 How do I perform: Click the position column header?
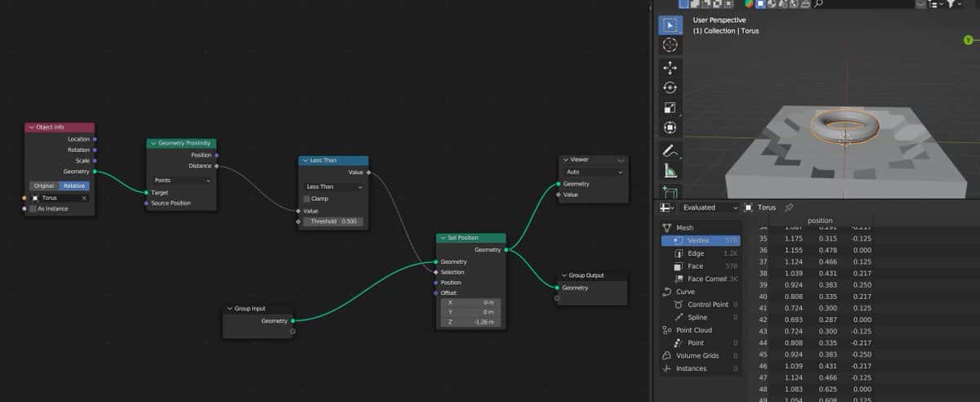[x=820, y=221]
